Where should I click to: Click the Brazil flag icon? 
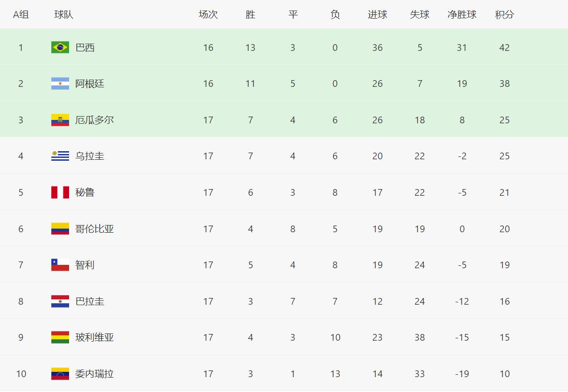tap(60, 48)
